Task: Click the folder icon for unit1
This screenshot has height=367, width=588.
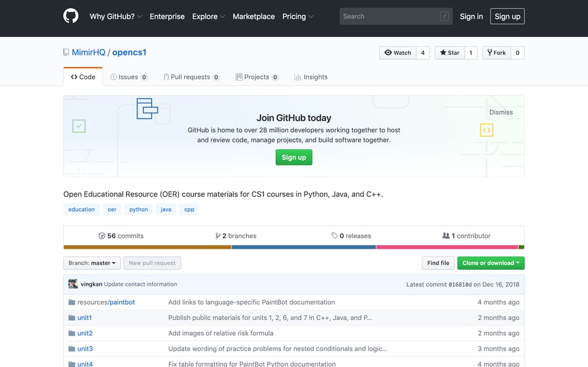Action: point(72,318)
